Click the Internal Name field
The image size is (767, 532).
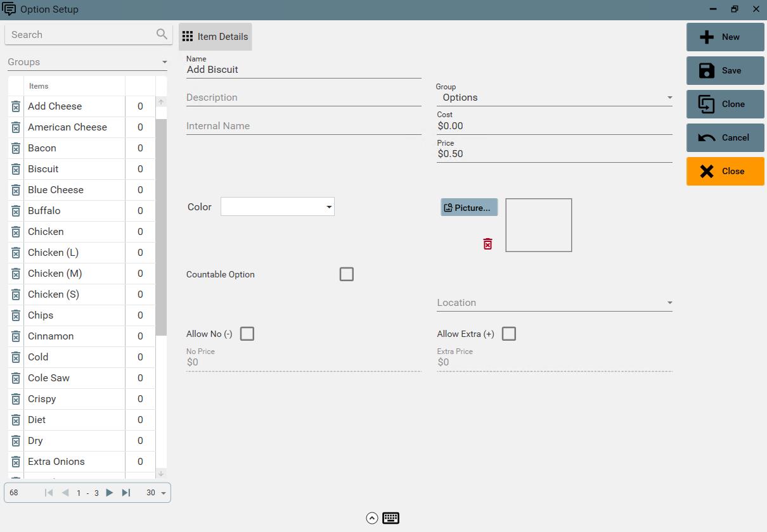pos(304,126)
